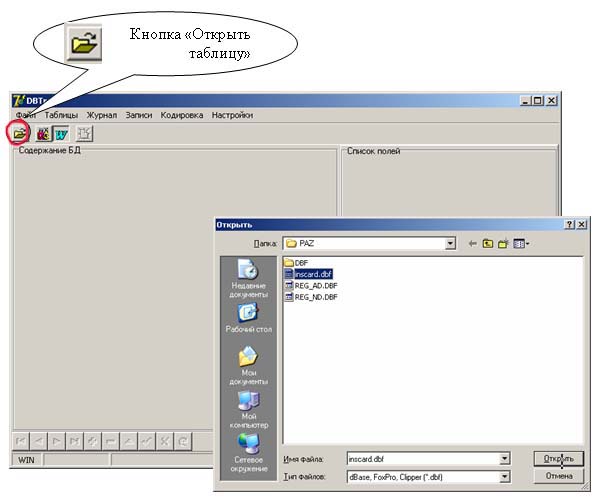
Task: Expand the Папка PAZ dropdown
Action: pyautogui.click(x=450, y=243)
